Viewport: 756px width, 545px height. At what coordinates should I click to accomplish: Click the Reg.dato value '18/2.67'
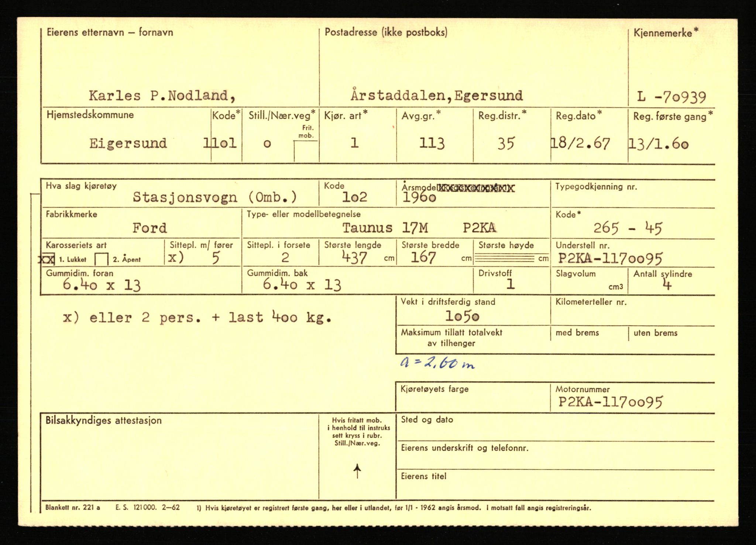tap(580, 143)
